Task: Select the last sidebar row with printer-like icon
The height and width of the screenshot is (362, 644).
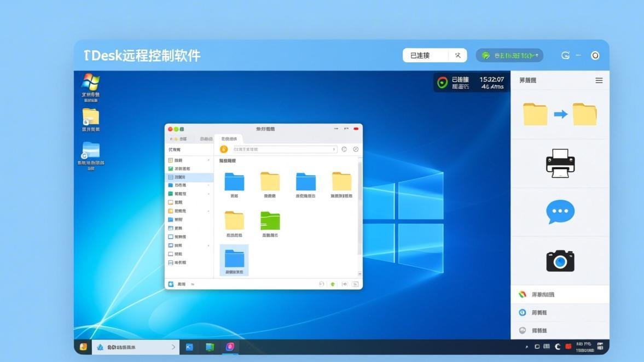Action: click(189, 262)
